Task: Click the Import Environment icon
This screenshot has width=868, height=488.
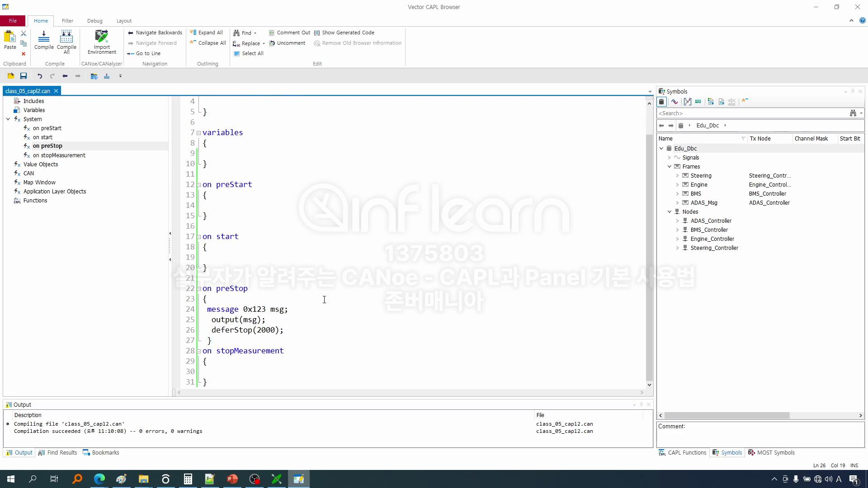Action: tap(102, 36)
